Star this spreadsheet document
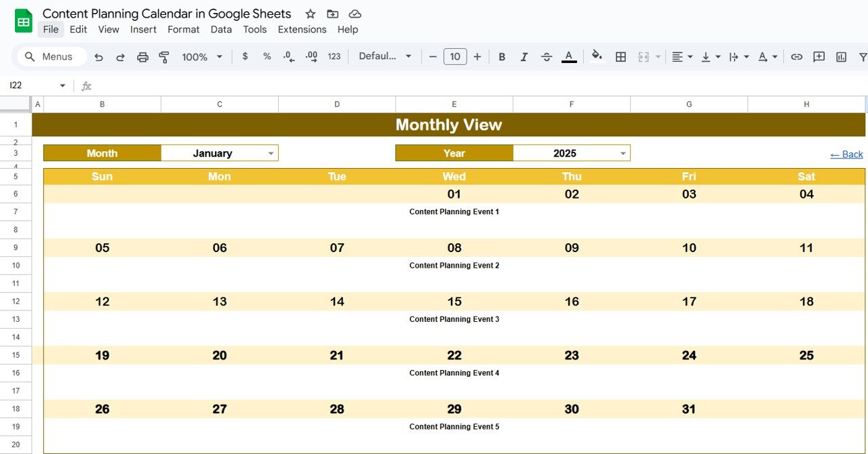 (x=310, y=14)
